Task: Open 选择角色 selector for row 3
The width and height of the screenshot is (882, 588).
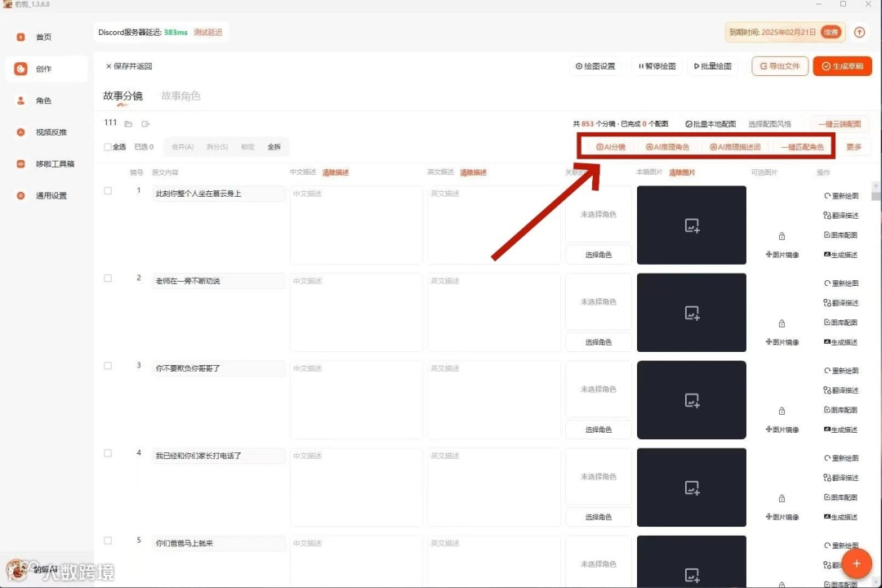Action: pos(598,430)
